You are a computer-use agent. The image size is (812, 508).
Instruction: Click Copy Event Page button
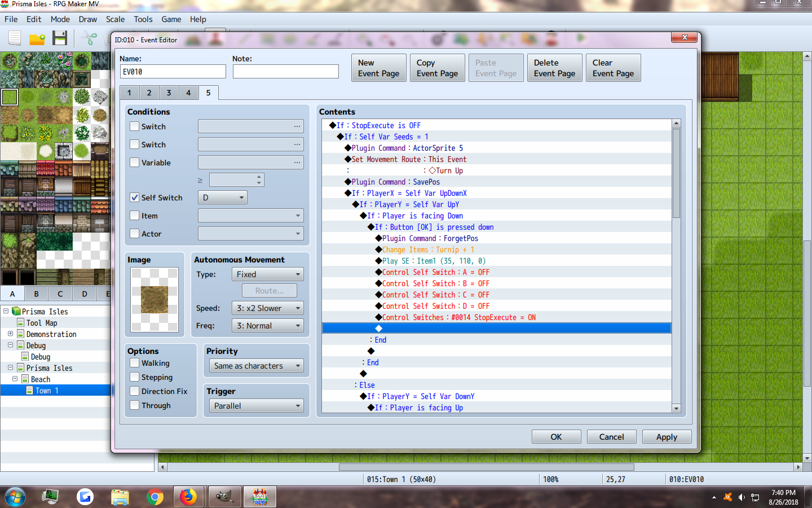click(x=438, y=68)
